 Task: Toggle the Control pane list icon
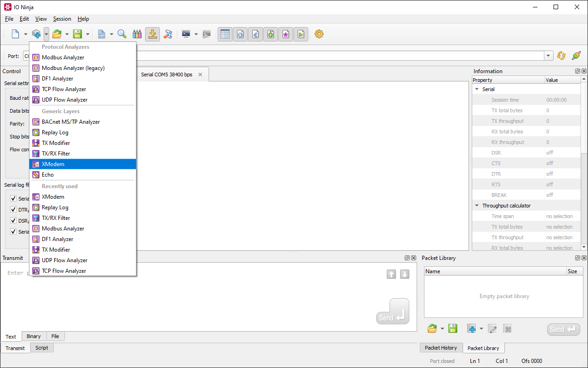point(225,34)
